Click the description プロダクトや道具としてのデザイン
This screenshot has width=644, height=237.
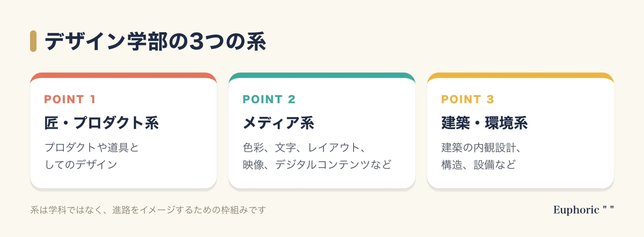[92, 156]
